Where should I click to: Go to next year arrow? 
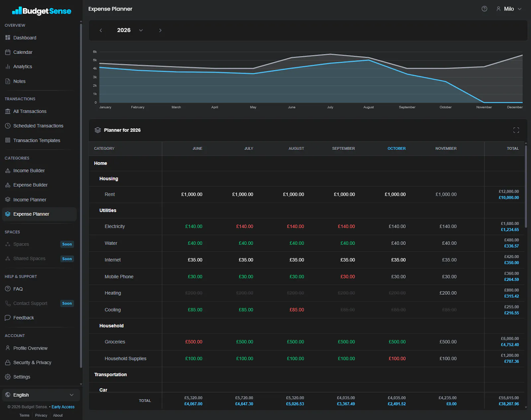point(160,30)
